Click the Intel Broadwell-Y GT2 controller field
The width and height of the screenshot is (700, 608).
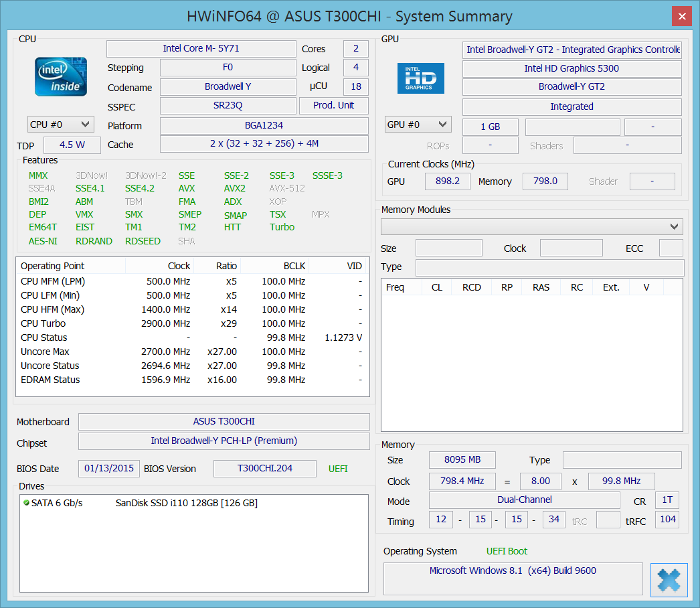572,50
